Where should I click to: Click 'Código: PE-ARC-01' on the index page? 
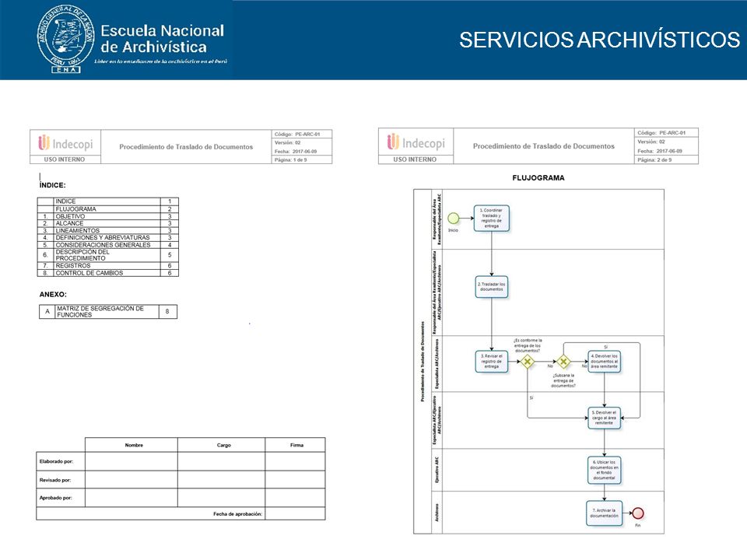297,135
